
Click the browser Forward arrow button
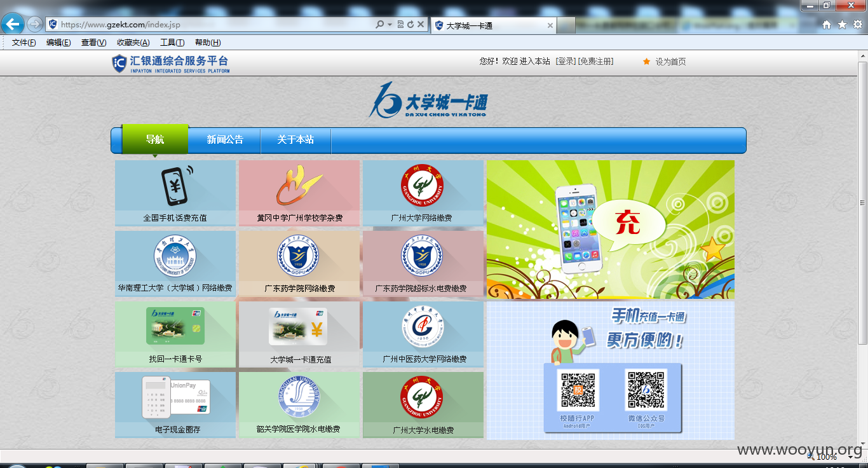click(34, 25)
